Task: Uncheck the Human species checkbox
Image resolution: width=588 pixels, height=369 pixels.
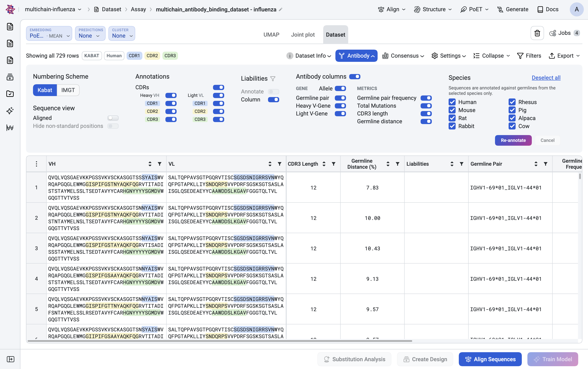Action: (452, 102)
